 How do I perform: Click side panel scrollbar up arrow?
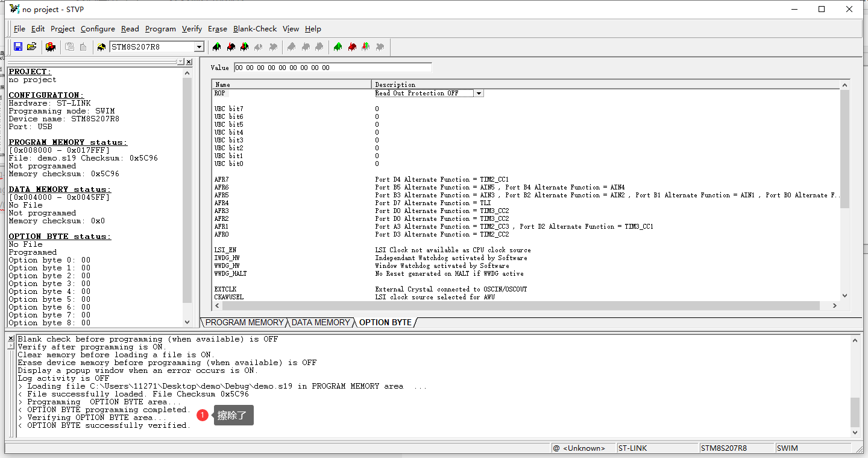click(187, 72)
